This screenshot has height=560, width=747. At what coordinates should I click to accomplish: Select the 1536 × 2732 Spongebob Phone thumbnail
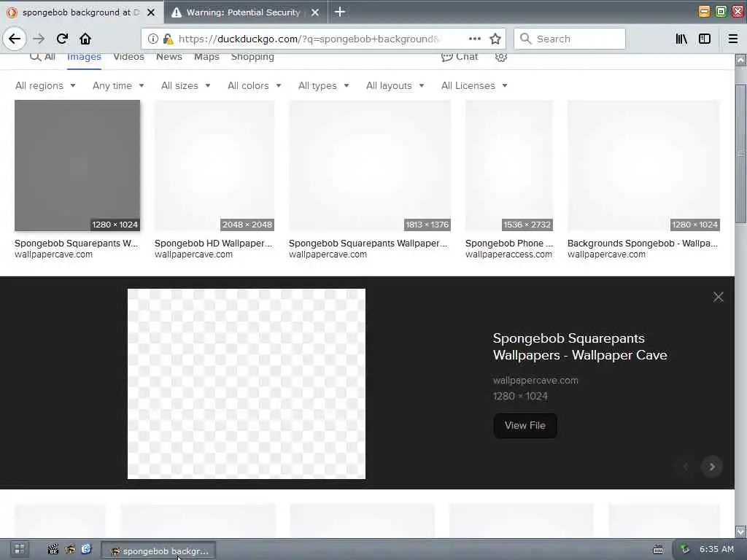[509, 166]
